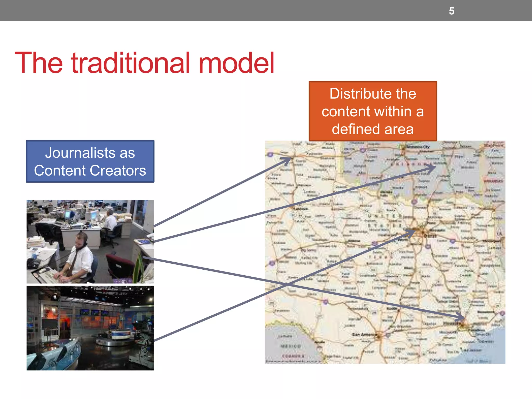This screenshot has height=399, width=532.
Task: Click the slide title "The traditional model"
Action: [144, 63]
